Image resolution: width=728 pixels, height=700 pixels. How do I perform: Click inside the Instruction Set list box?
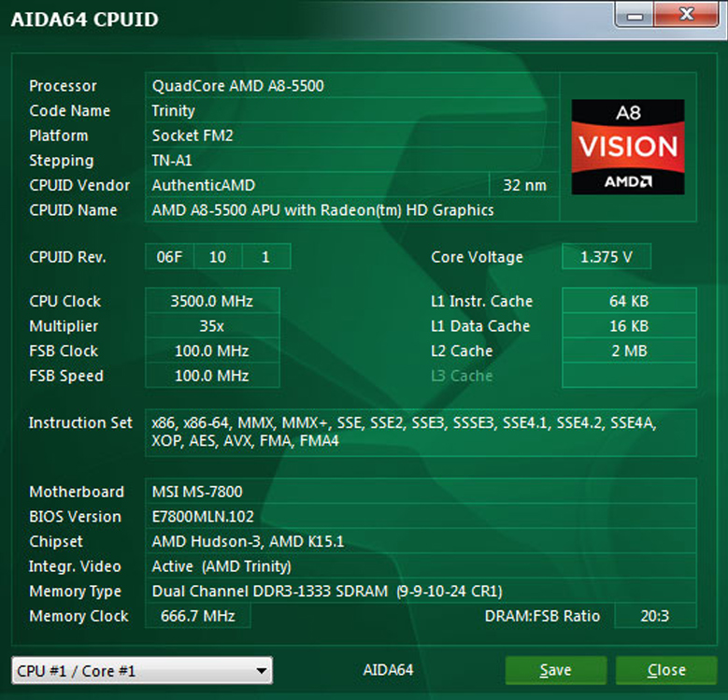tap(421, 432)
